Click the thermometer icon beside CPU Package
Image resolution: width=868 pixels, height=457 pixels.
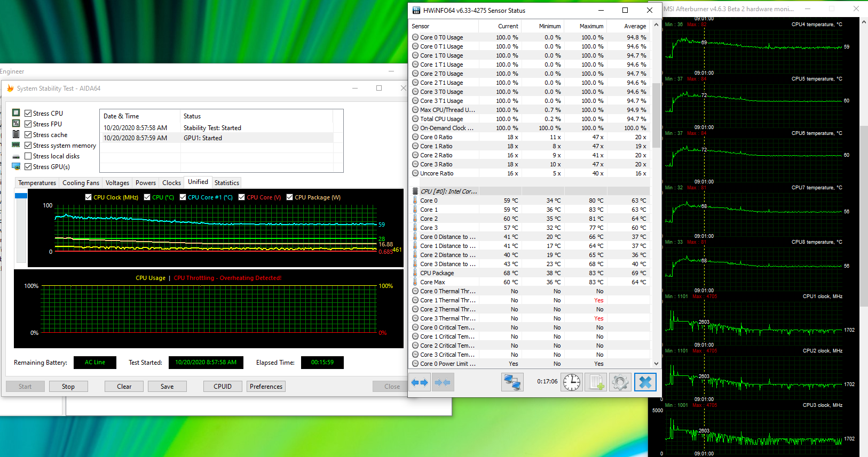point(415,273)
